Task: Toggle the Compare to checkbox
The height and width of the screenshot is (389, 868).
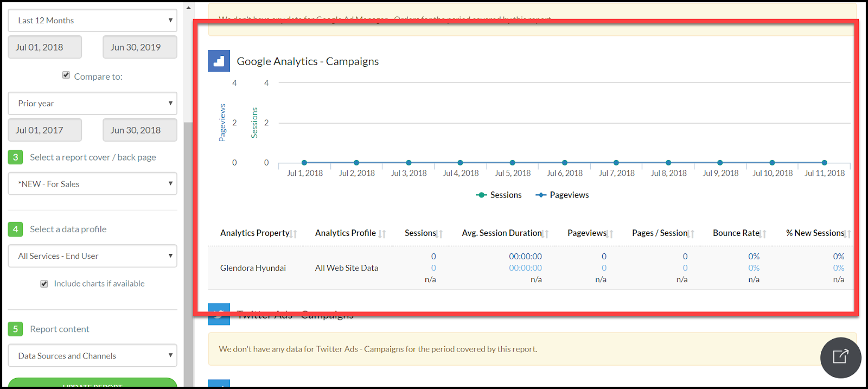Action: (x=66, y=75)
